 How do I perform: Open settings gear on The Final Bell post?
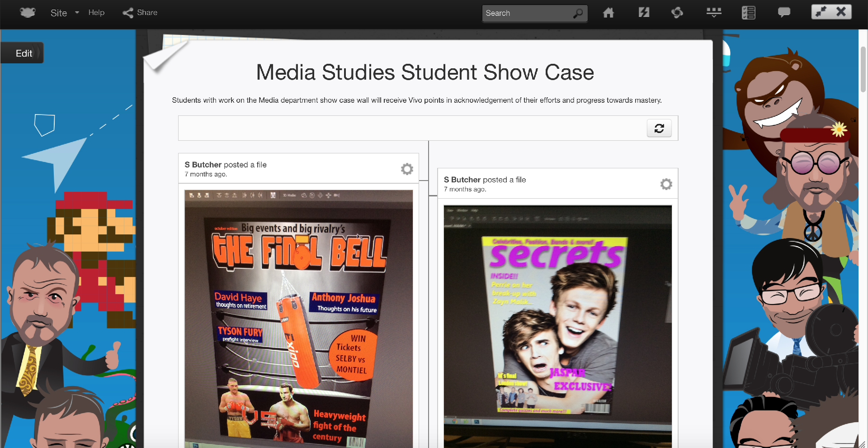[407, 169]
